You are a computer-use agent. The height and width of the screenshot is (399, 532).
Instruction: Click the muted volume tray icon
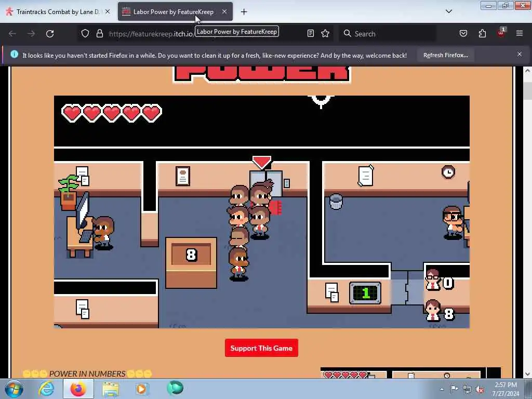(480, 389)
